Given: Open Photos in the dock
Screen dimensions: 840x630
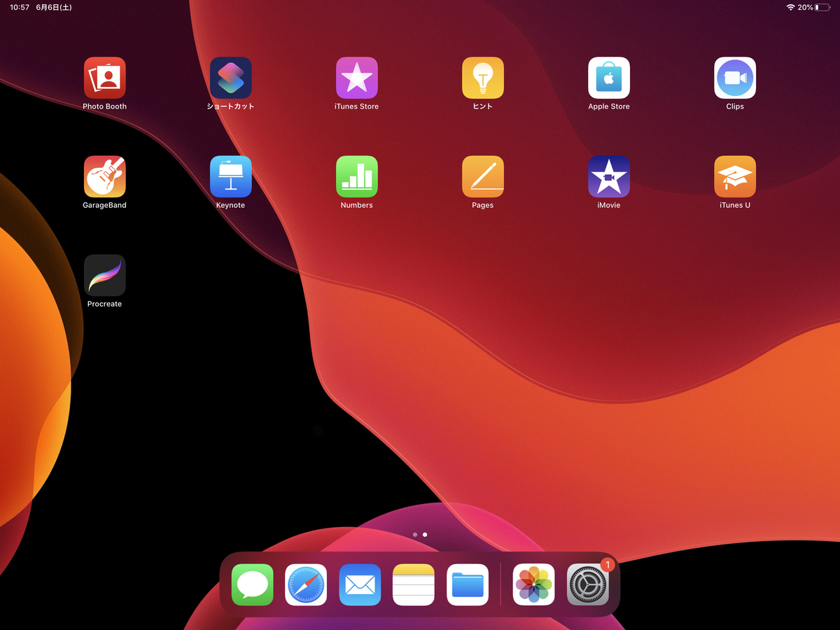Looking at the screenshot, I should (x=534, y=584).
